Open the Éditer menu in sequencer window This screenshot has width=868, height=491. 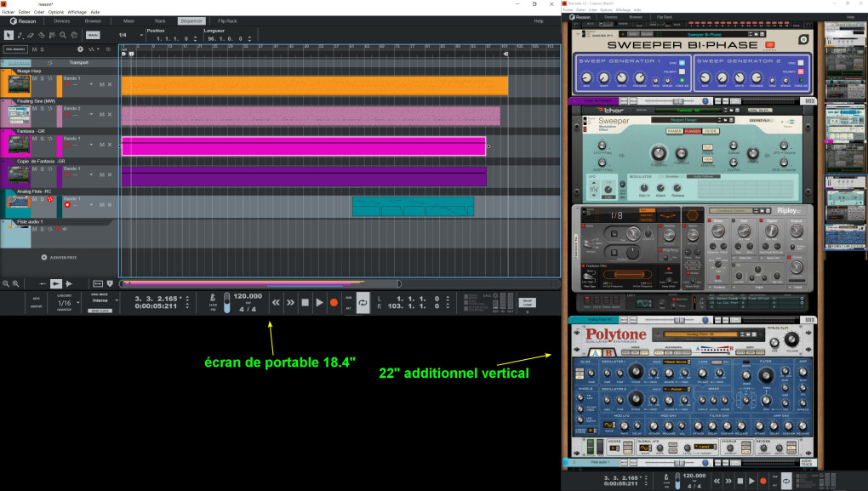point(24,12)
